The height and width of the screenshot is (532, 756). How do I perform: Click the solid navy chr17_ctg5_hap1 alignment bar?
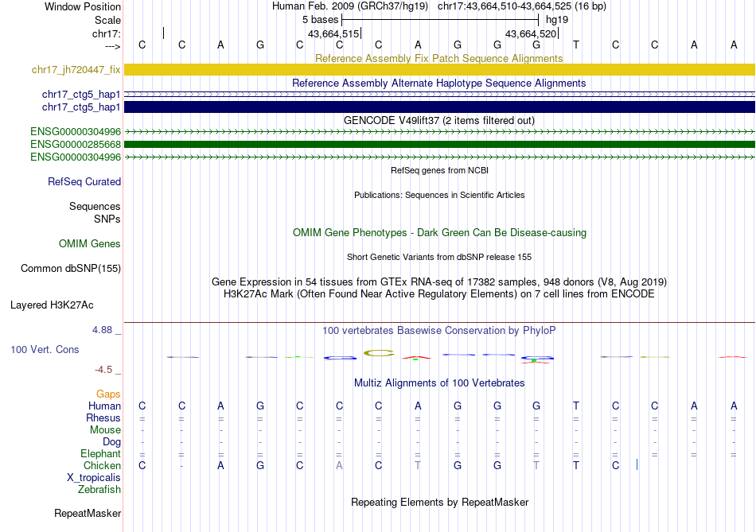pyautogui.click(x=439, y=107)
